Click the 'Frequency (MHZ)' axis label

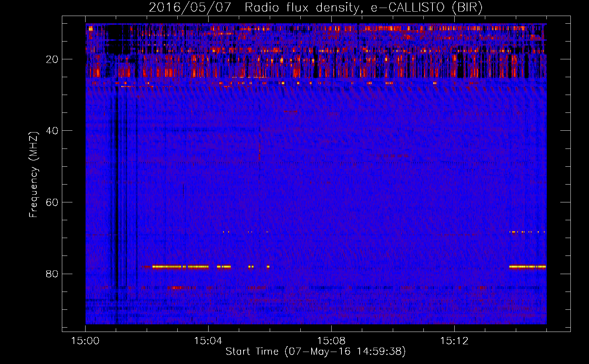tap(33, 175)
